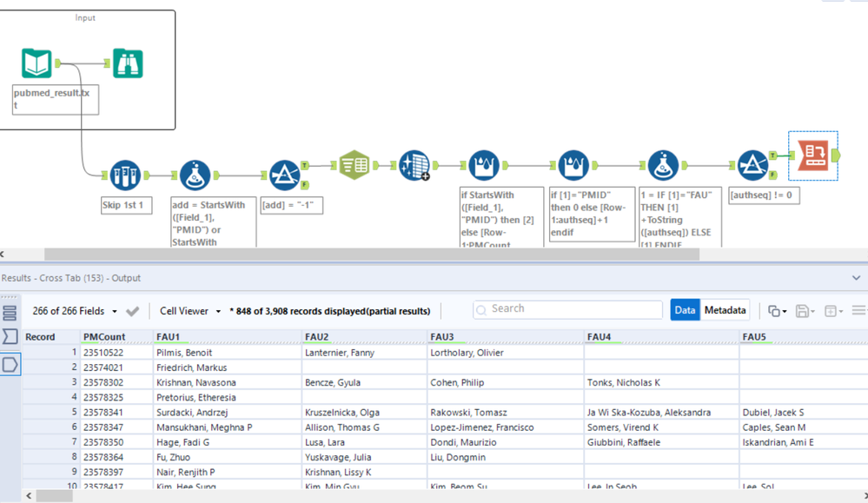Select cell Friedrich, Markus

tap(227, 367)
